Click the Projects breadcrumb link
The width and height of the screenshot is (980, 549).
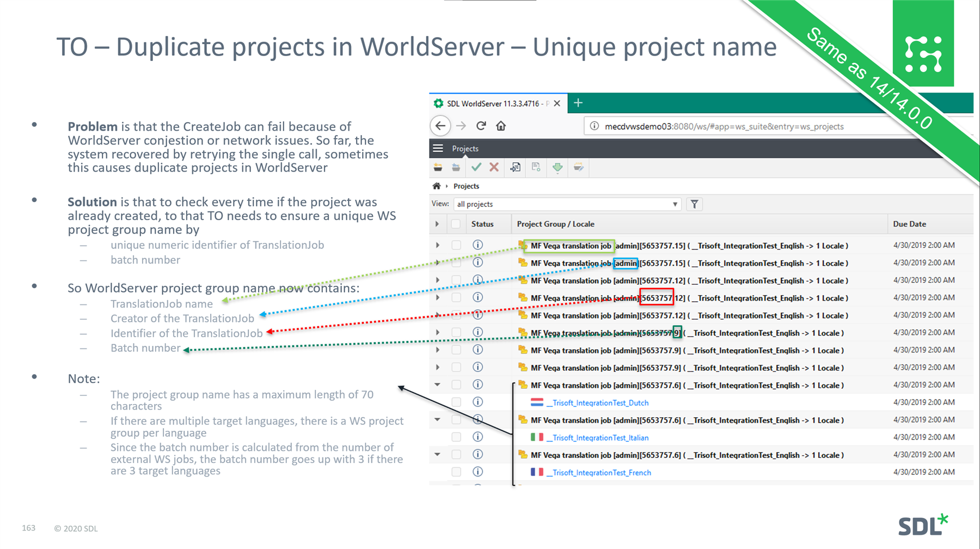pyautogui.click(x=466, y=186)
